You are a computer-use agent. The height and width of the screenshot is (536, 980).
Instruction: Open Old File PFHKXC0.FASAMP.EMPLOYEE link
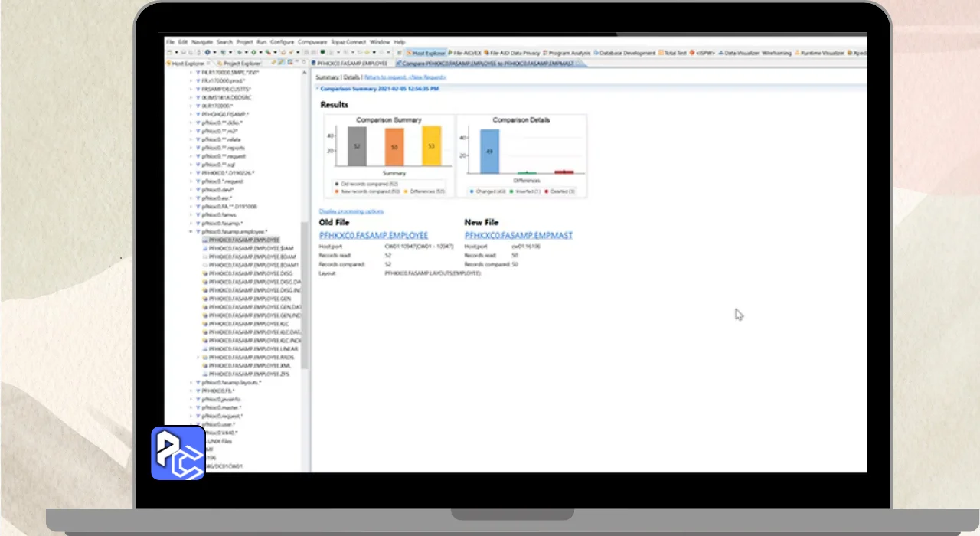click(374, 235)
